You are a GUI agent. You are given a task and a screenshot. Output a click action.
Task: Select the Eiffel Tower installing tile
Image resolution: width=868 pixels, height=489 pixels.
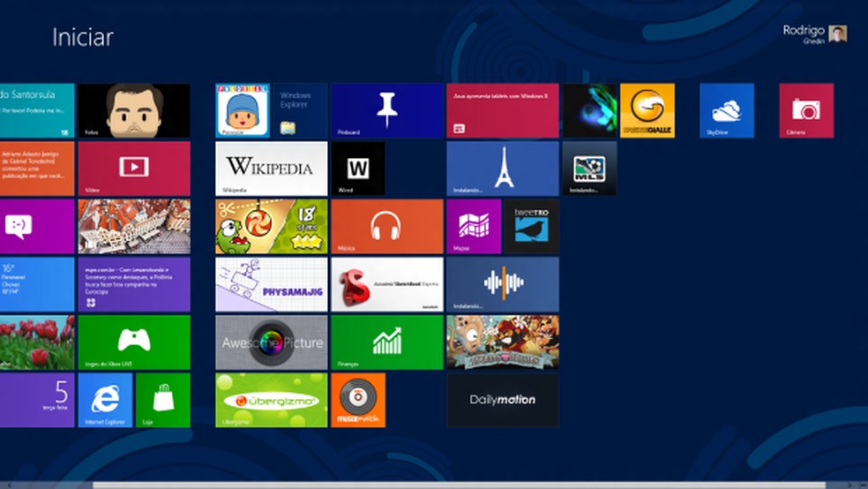pyautogui.click(x=503, y=169)
